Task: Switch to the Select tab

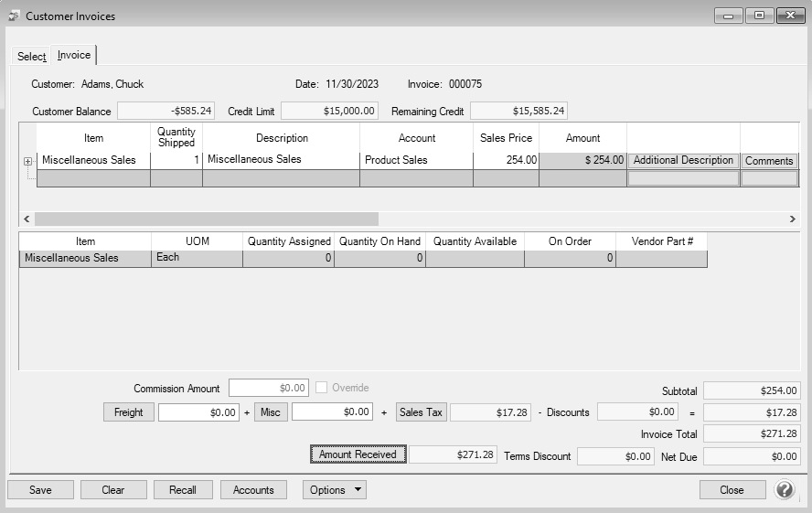Action: point(31,57)
